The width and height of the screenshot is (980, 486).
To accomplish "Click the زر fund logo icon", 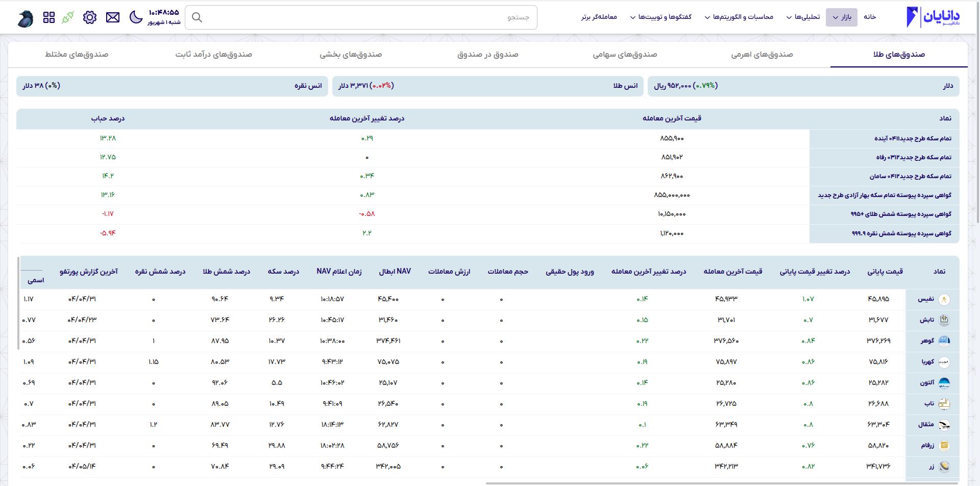I will pos(944,467).
